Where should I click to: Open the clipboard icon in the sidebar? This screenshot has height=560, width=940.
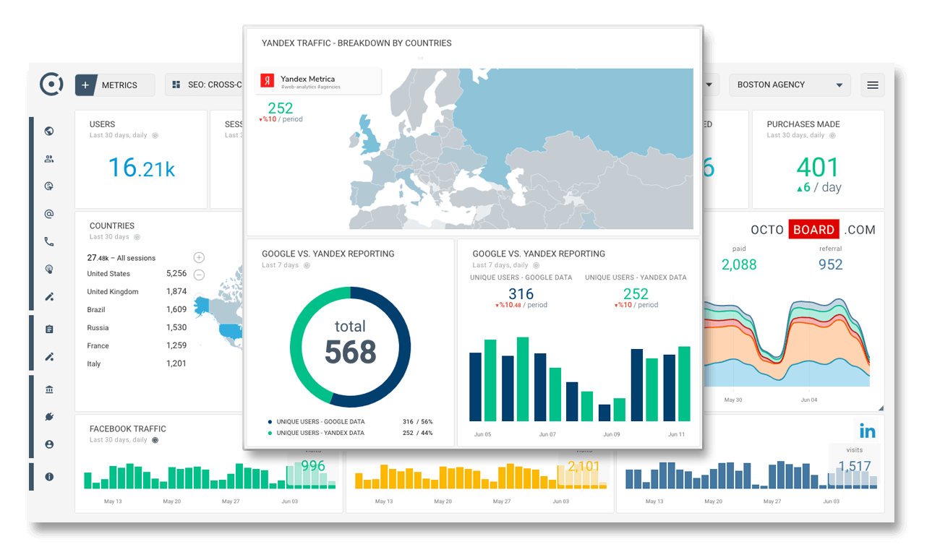click(x=49, y=329)
